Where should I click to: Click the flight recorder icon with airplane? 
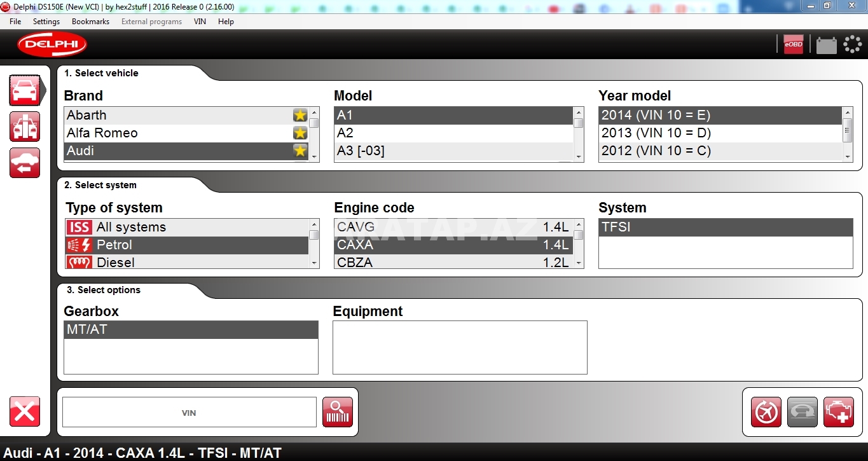766,412
